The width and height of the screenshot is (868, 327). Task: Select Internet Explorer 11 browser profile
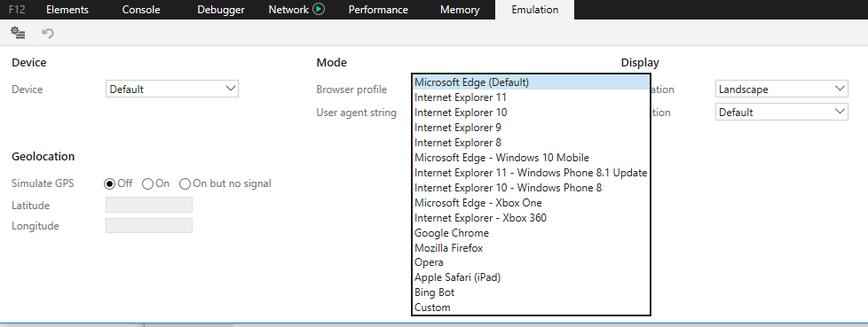tap(531, 97)
